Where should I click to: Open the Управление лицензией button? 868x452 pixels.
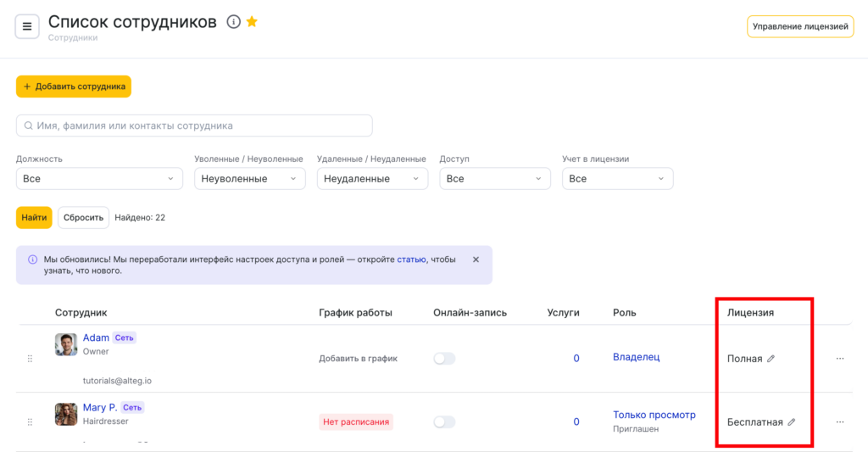pyautogui.click(x=799, y=27)
